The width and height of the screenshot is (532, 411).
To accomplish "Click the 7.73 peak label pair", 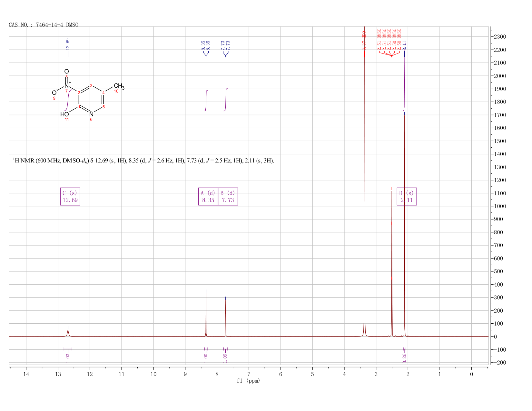I will [225, 45].
